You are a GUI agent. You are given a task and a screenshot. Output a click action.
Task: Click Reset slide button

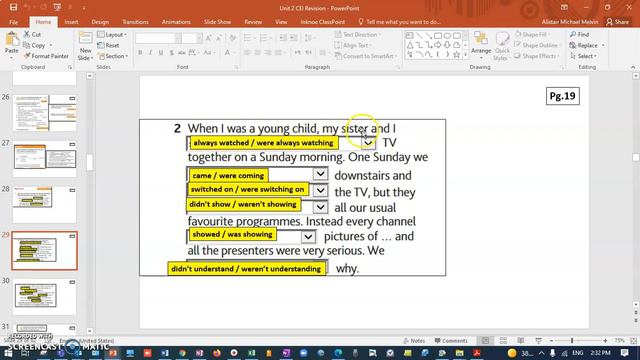coord(109,45)
